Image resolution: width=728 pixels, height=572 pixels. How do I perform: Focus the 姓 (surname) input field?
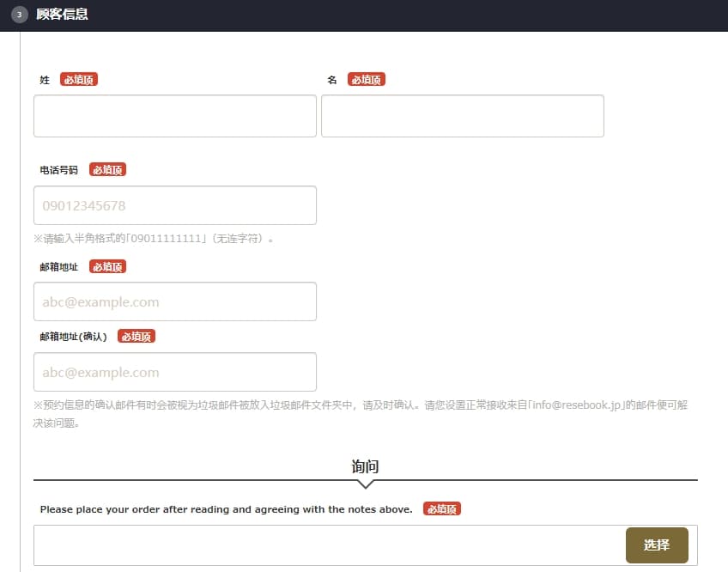175,116
